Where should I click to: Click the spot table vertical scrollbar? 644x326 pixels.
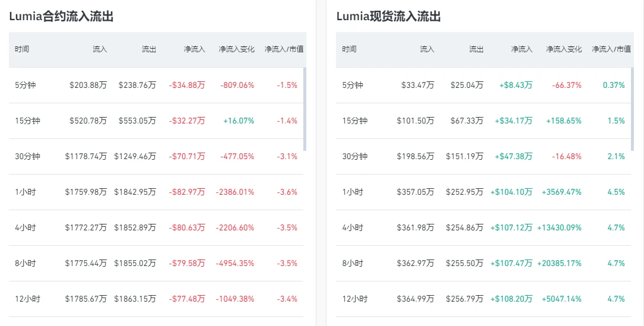pyautogui.click(x=632, y=109)
